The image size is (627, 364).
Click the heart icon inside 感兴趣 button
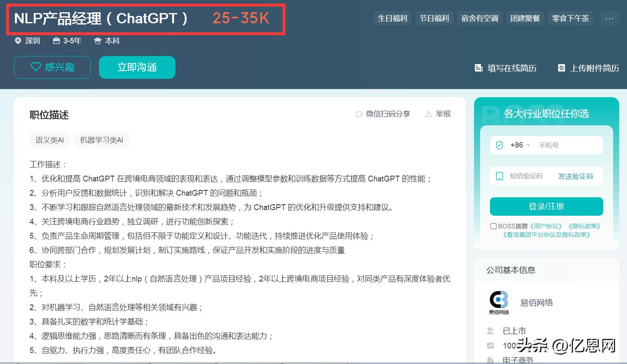36,67
